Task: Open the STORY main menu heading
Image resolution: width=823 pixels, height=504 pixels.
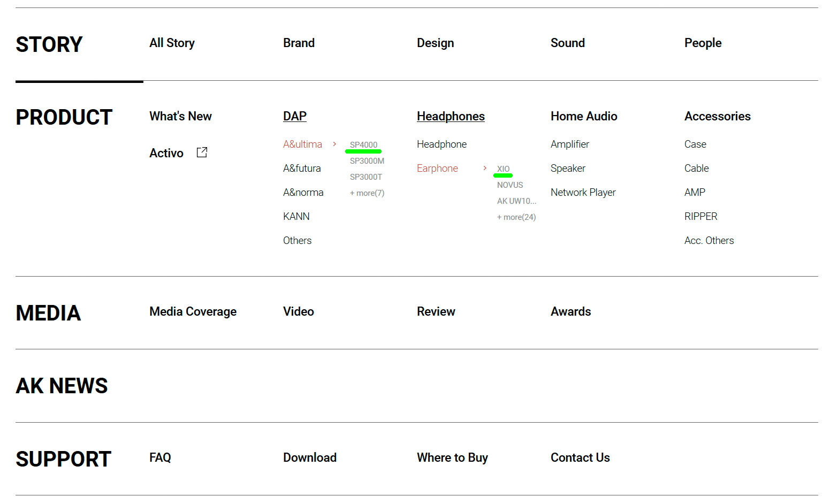Action: tap(49, 44)
